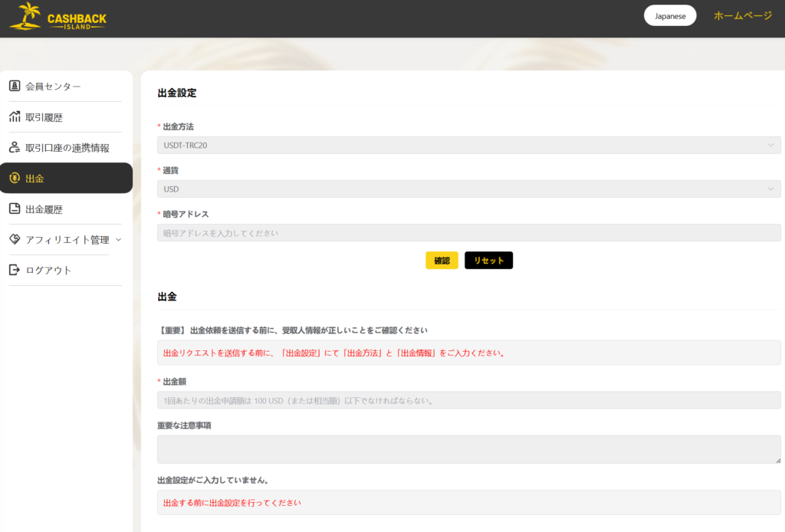Click the 出金額 withdrawal amount field

[468, 399]
